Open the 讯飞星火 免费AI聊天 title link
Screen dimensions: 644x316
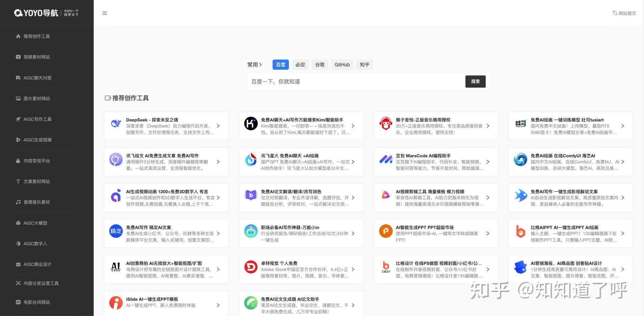pos(290,156)
